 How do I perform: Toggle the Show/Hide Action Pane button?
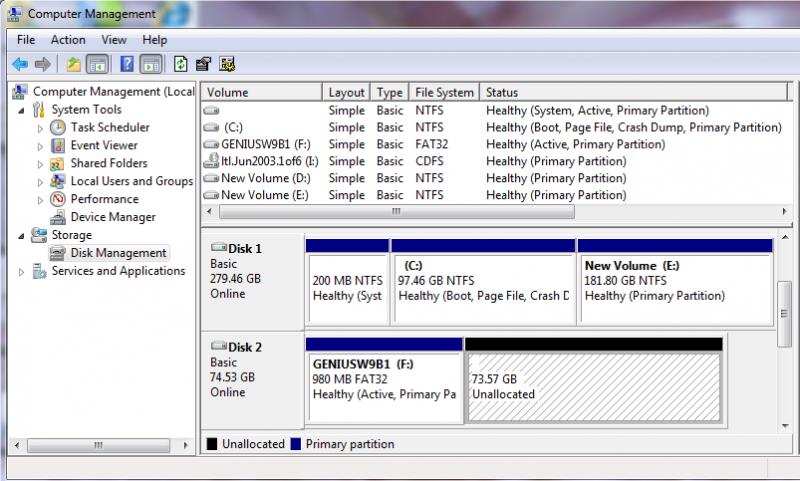150,64
